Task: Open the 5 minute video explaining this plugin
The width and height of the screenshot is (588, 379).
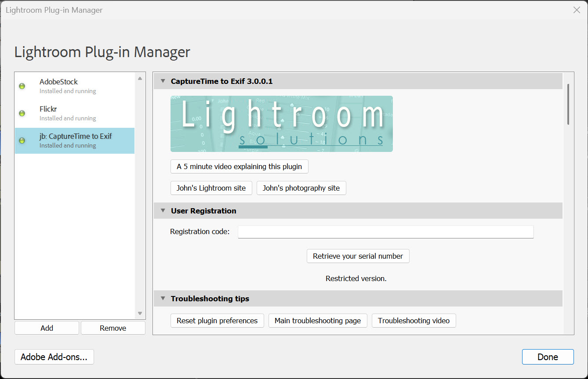Action: point(240,167)
